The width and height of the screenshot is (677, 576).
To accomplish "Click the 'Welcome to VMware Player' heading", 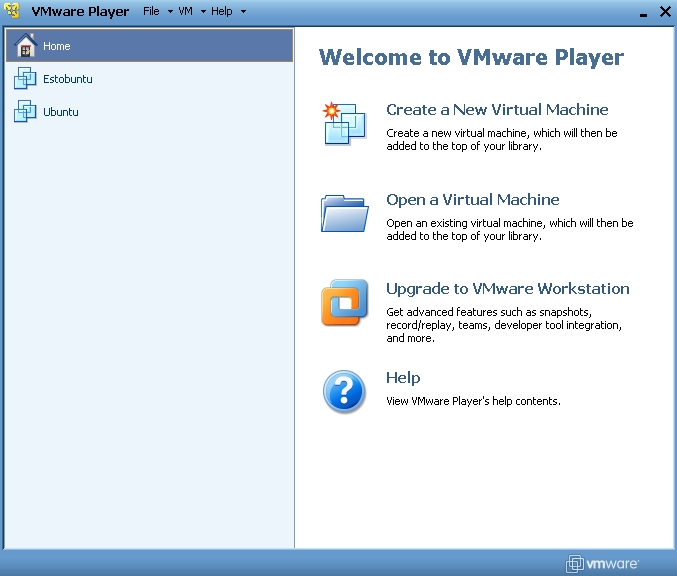I will (471, 57).
